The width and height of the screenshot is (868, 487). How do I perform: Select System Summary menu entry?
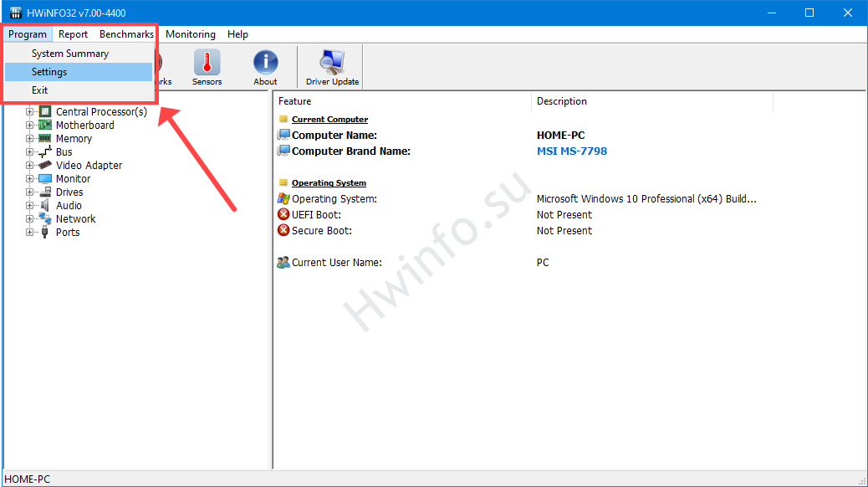pyautogui.click(x=70, y=54)
